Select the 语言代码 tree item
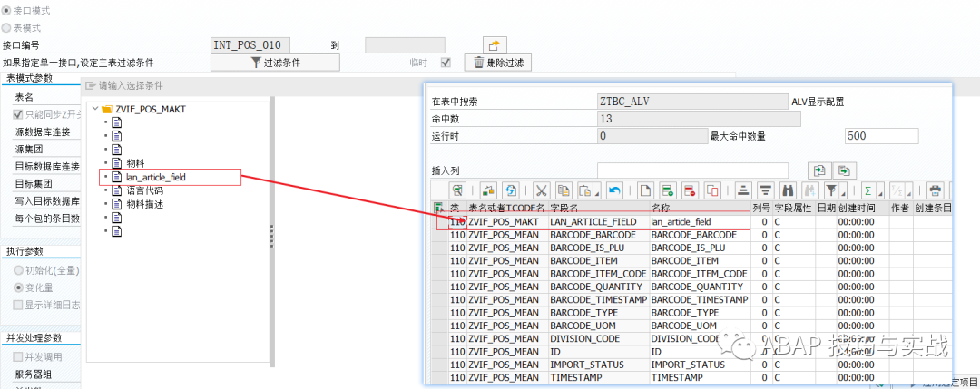 (x=145, y=190)
